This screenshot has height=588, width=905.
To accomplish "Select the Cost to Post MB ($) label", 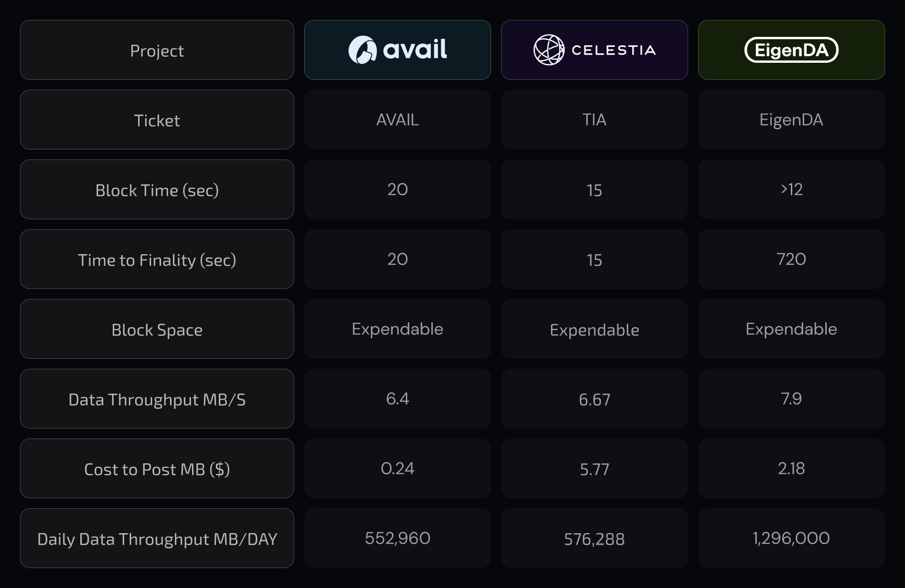I will tap(157, 469).
